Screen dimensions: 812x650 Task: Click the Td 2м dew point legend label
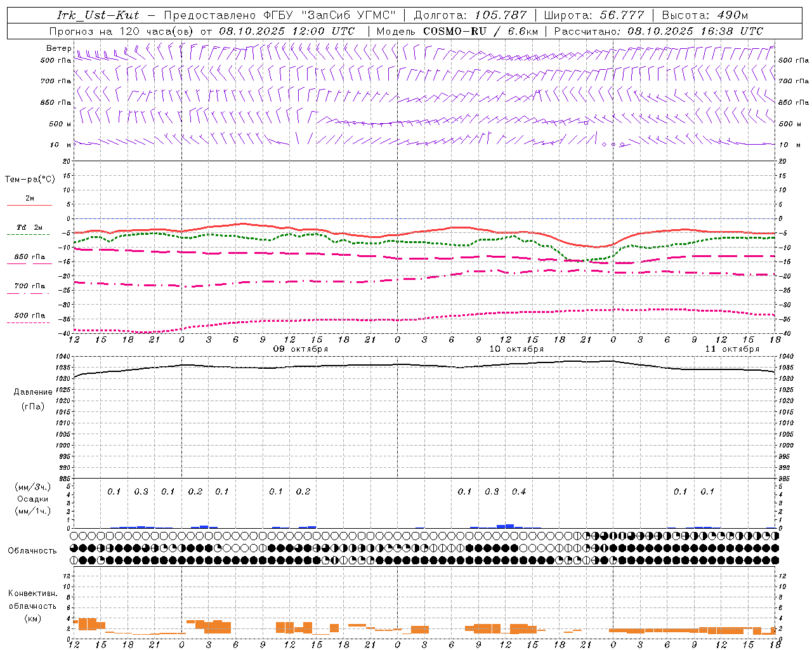(29, 227)
